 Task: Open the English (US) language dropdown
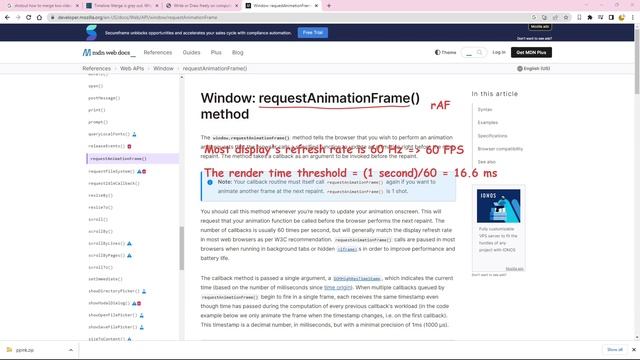pos(533,69)
